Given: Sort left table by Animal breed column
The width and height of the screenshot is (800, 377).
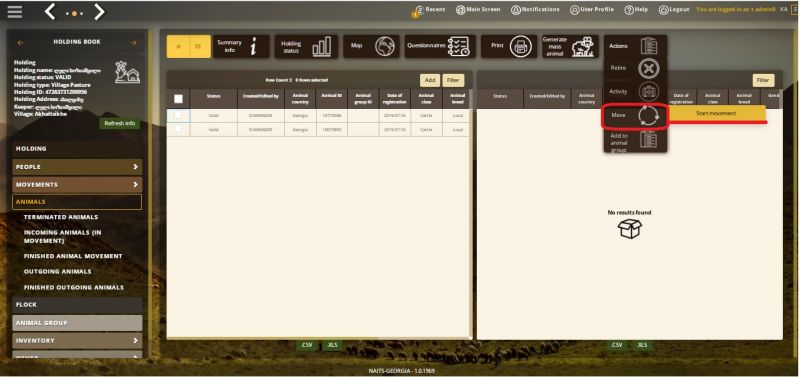Looking at the screenshot, I should (457, 99).
